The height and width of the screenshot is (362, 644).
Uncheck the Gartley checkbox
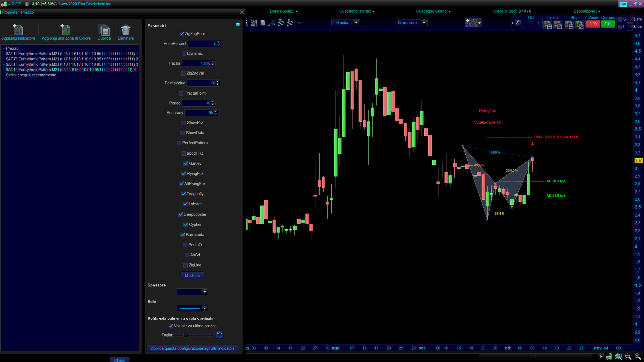186,164
